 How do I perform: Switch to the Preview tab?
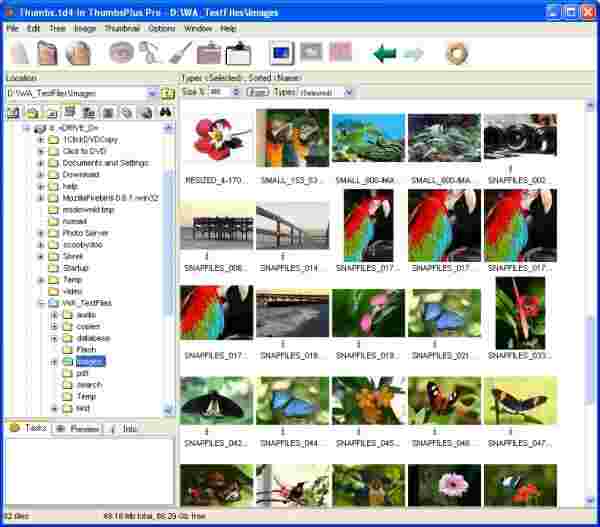click(78, 429)
